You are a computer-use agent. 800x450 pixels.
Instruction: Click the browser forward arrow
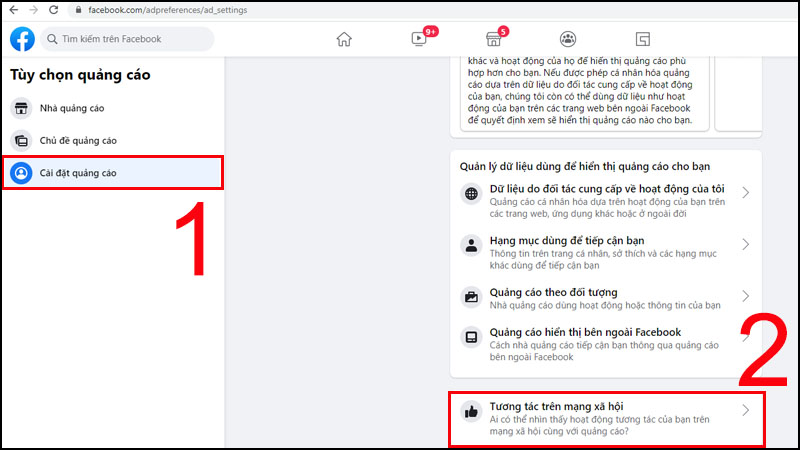pos(34,10)
